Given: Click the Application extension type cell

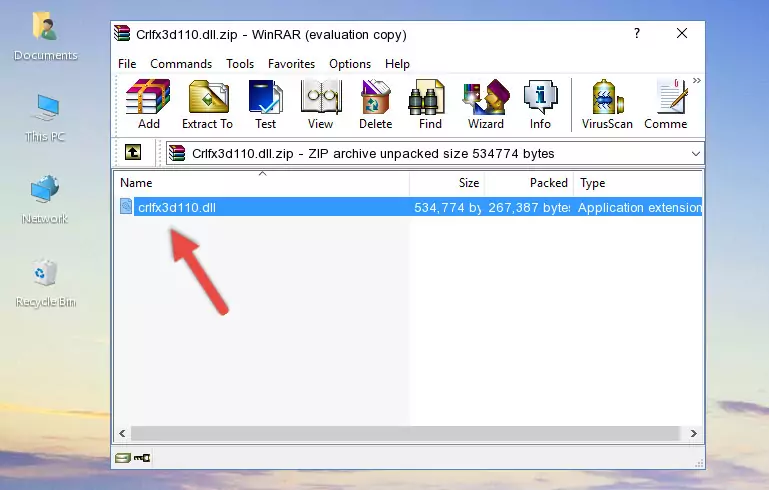Looking at the screenshot, I should 640,207.
